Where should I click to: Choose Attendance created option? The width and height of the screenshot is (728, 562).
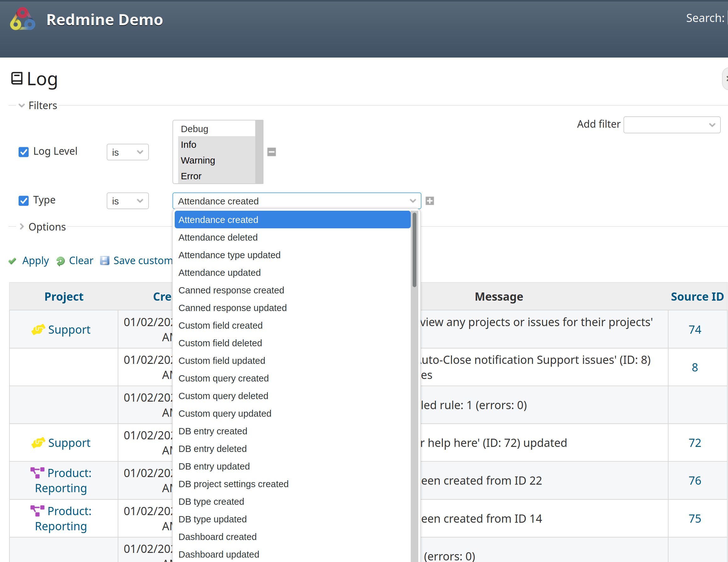[x=292, y=220]
